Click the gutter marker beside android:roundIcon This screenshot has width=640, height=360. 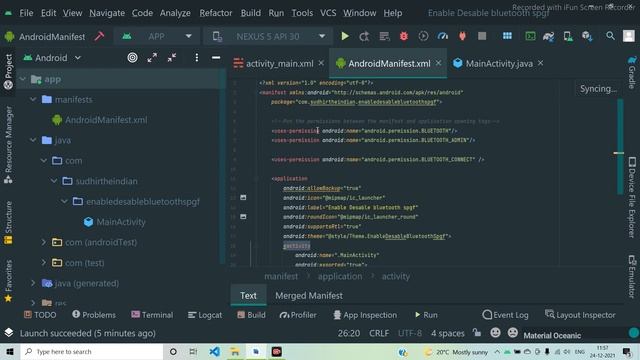coord(243,216)
